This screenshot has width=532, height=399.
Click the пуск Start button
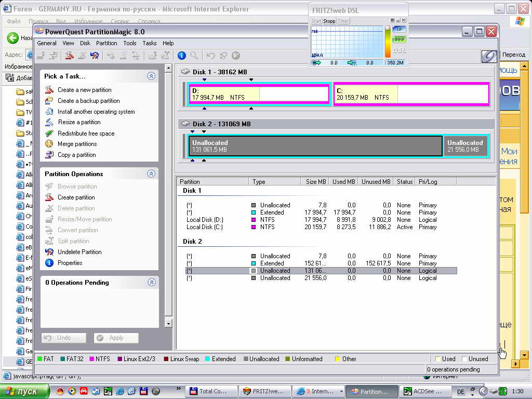point(25,391)
